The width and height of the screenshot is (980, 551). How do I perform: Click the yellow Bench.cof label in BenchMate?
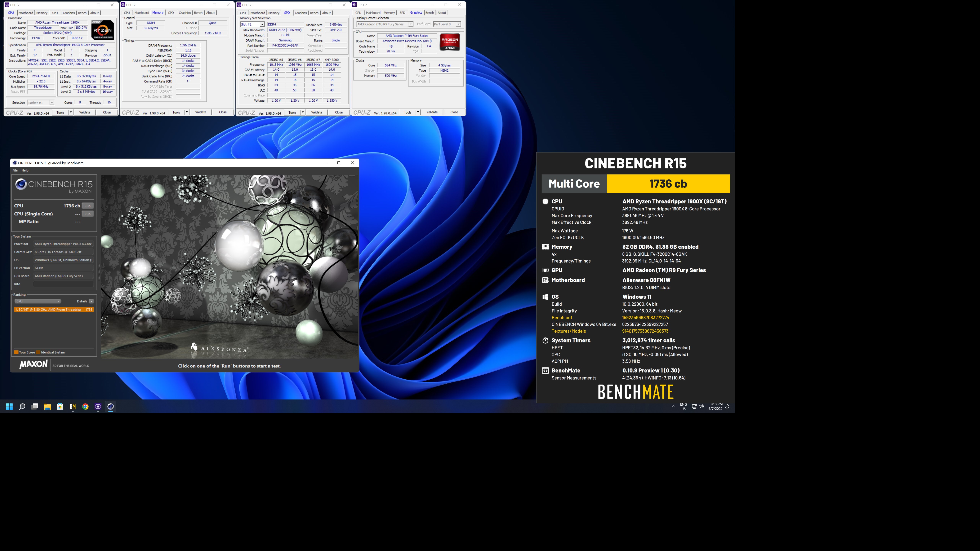(x=562, y=318)
